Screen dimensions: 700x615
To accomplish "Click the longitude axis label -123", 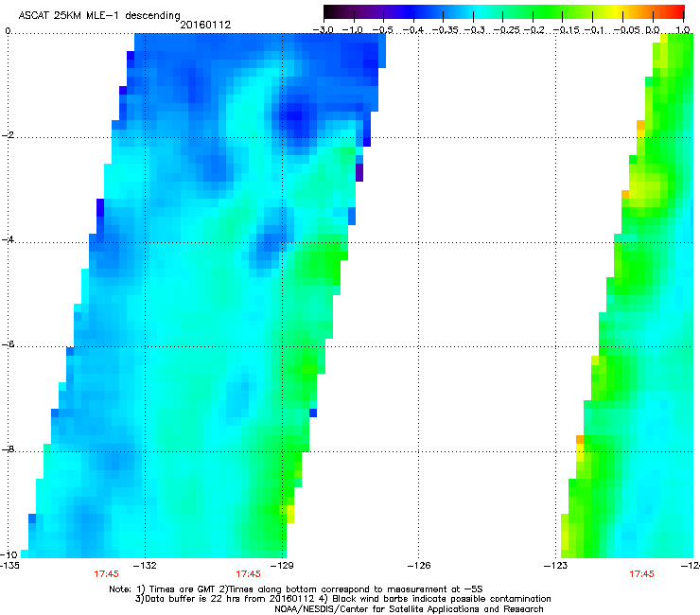I will point(556,566).
